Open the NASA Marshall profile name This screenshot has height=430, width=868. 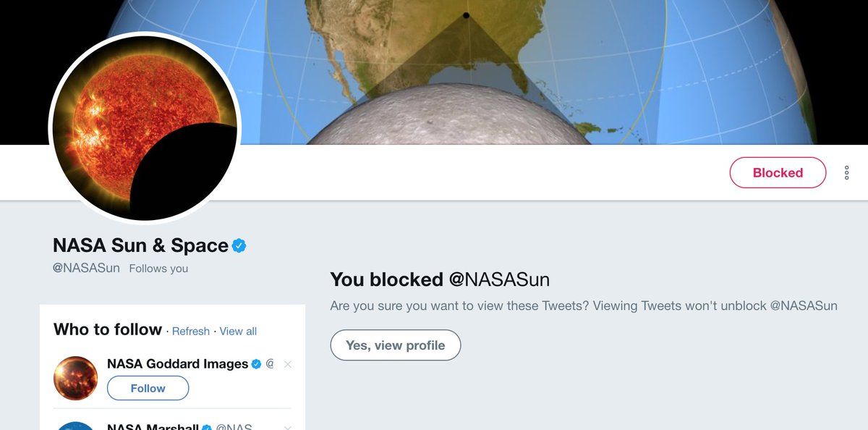coord(153,426)
